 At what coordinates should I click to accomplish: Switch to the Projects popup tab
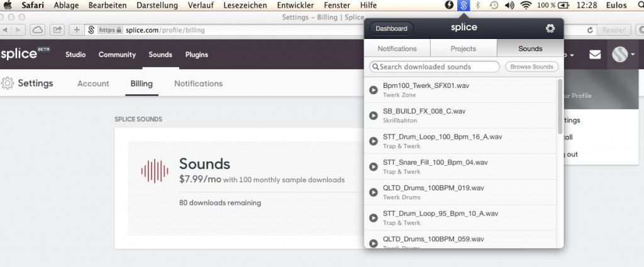(x=464, y=48)
